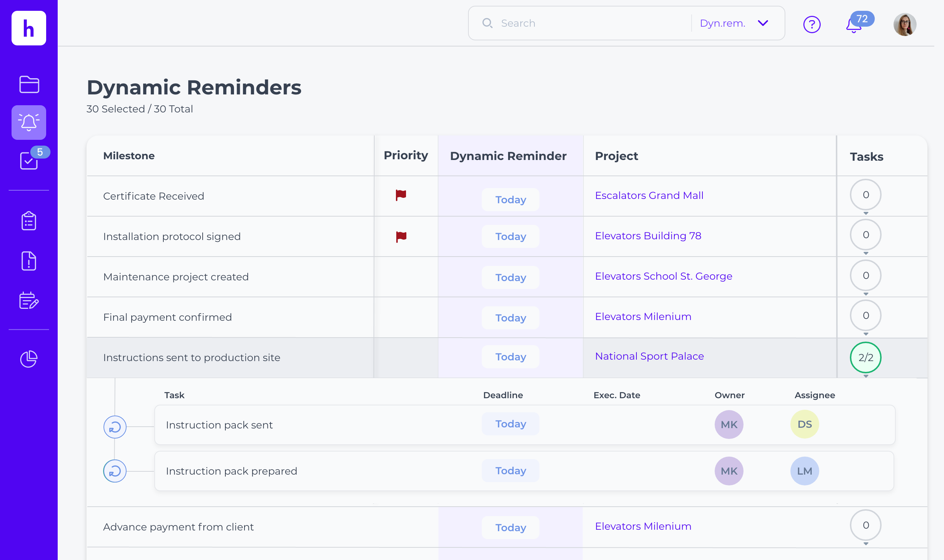The width and height of the screenshot is (944, 560).
Task: Expand tasks circle for Escalators Grand Mall row
Action: (865, 195)
